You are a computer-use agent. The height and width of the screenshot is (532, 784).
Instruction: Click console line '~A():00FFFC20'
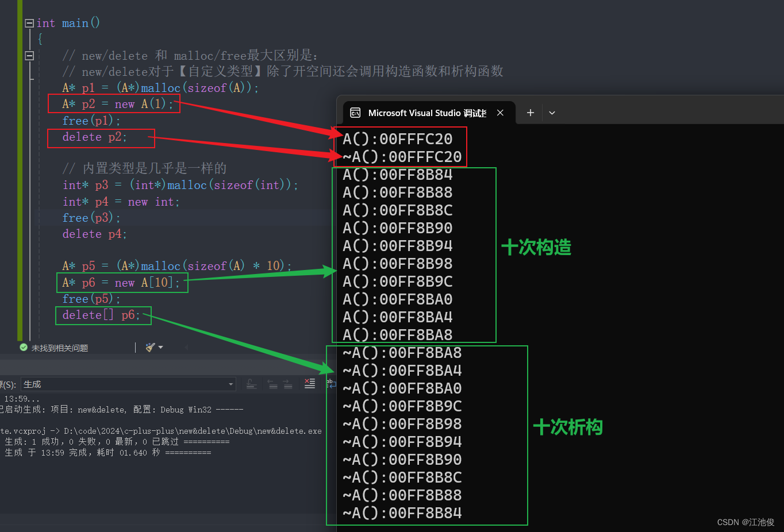coord(402,157)
